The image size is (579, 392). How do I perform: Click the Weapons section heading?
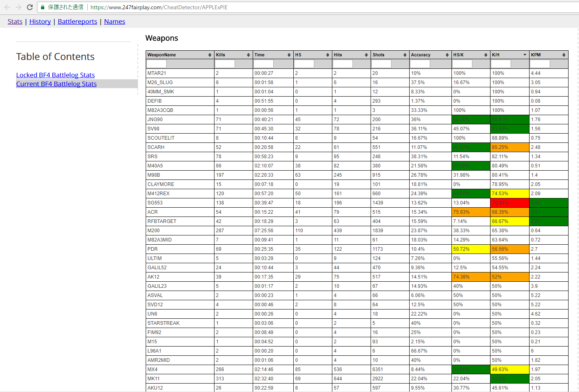(x=162, y=38)
